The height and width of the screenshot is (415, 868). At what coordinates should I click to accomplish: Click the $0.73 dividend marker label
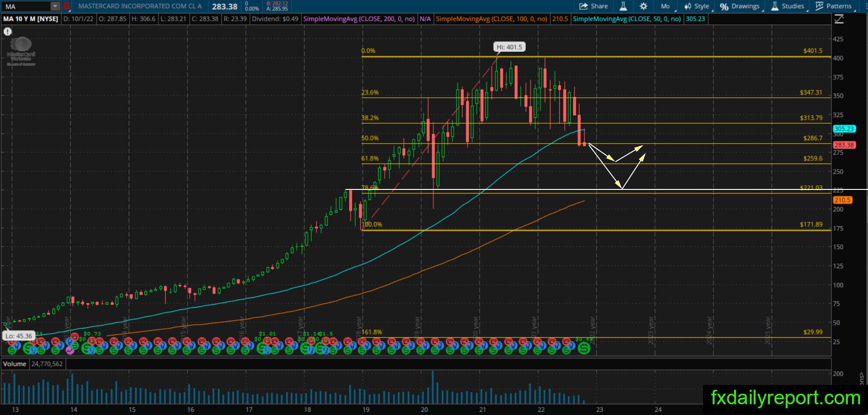(92, 334)
